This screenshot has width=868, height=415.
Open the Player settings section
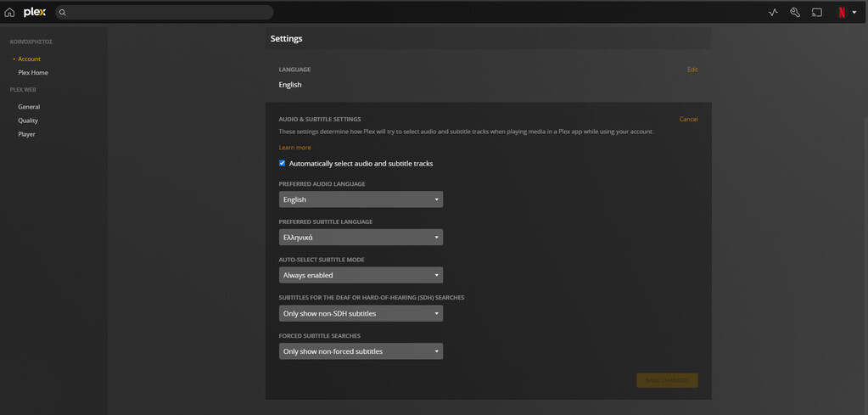point(27,134)
